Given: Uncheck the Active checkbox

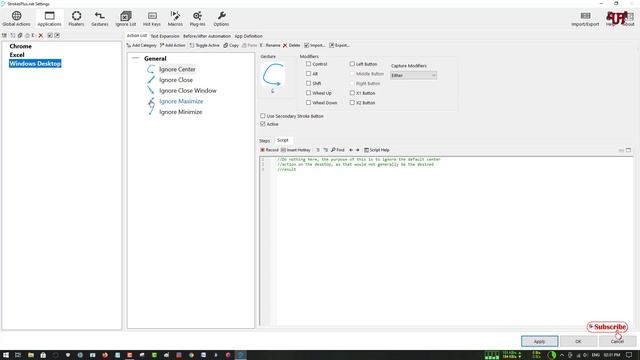Looking at the screenshot, I should click(263, 124).
